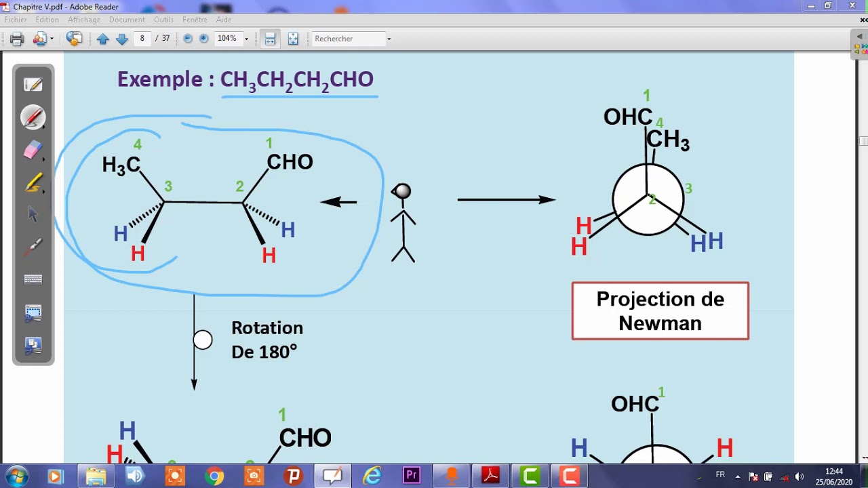Open the Outils menu
868x488 pixels.
click(x=163, y=20)
